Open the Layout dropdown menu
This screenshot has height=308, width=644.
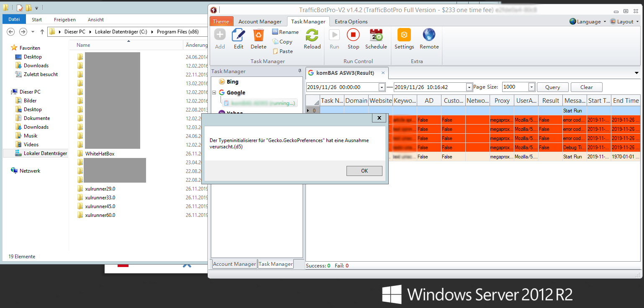[x=624, y=21]
